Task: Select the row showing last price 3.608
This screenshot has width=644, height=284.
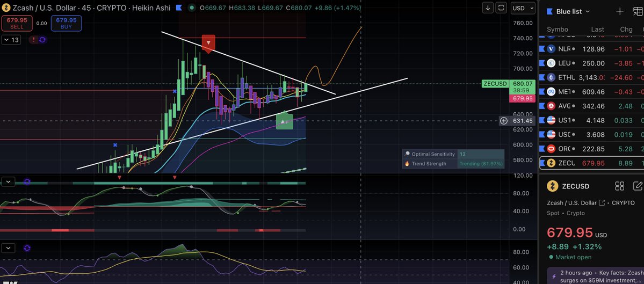Action: (x=591, y=134)
